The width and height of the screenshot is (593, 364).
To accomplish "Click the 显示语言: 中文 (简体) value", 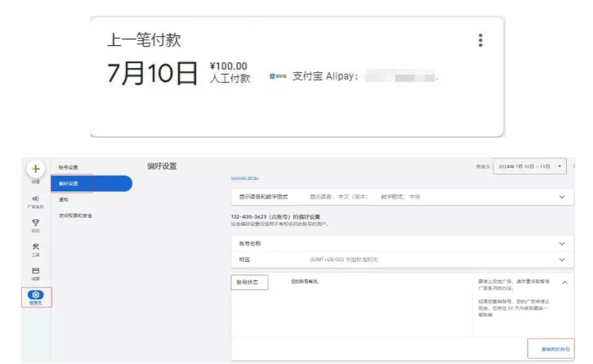I will (x=339, y=197).
